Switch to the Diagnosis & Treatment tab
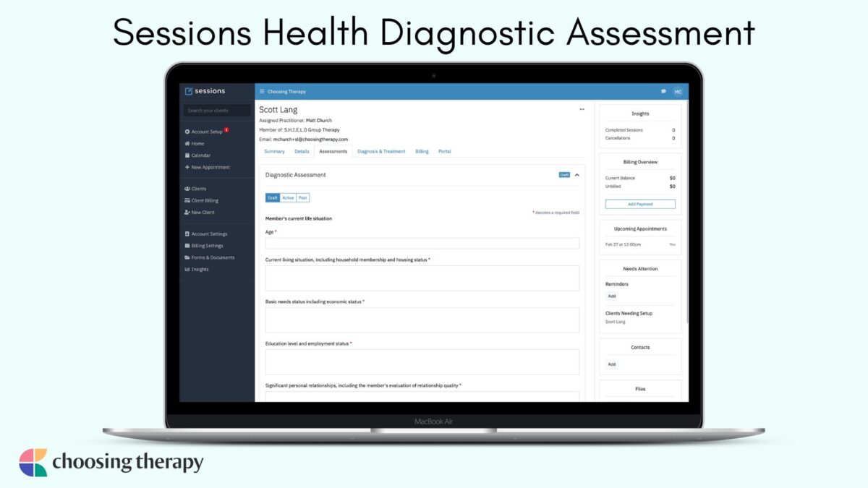Image resolution: width=868 pixels, height=488 pixels. coord(382,151)
